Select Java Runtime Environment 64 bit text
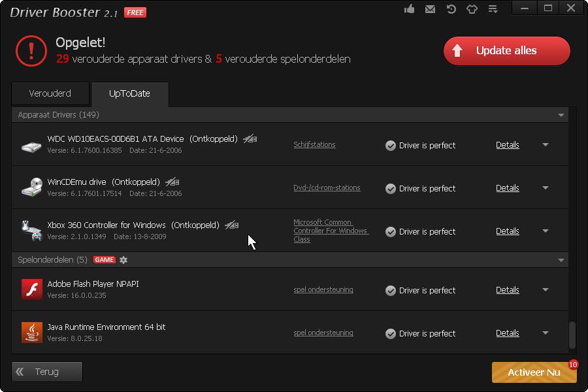This screenshot has height=392, width=588. pos(106,327)
